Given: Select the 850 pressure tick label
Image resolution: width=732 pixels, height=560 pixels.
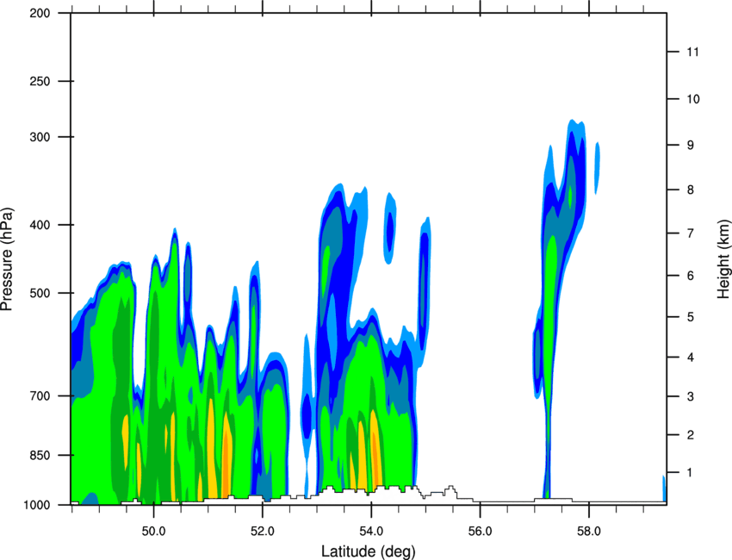Looking at the screenshot, I should pos(40,455).
